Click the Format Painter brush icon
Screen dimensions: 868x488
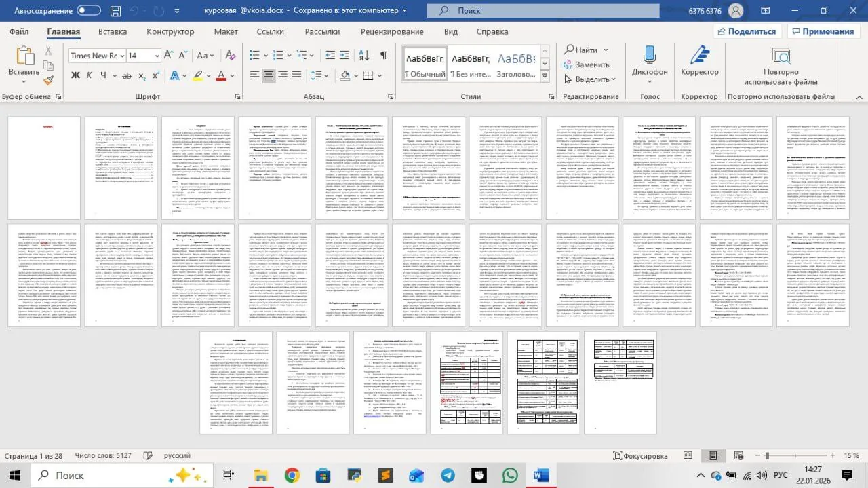49,80
